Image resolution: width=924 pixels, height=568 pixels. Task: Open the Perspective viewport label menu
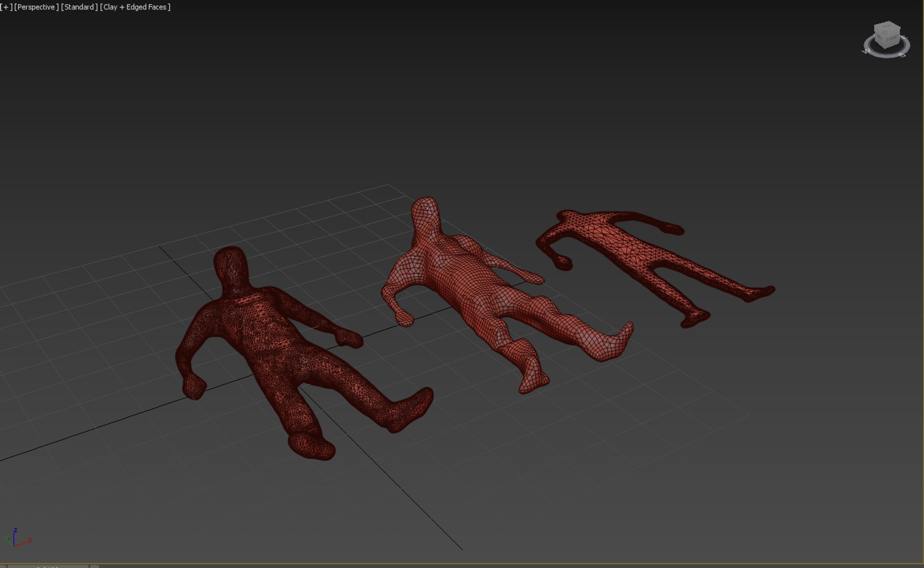coord(36,7)
